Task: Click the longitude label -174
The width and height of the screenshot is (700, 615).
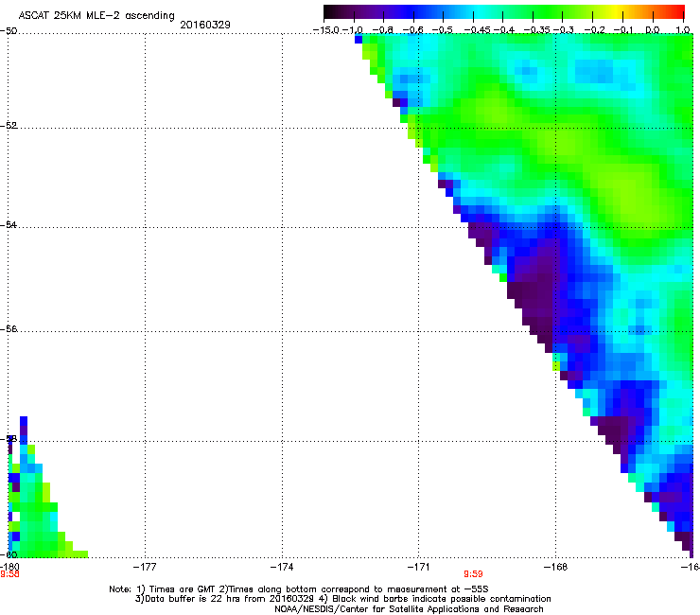Action: coord(282,567)
